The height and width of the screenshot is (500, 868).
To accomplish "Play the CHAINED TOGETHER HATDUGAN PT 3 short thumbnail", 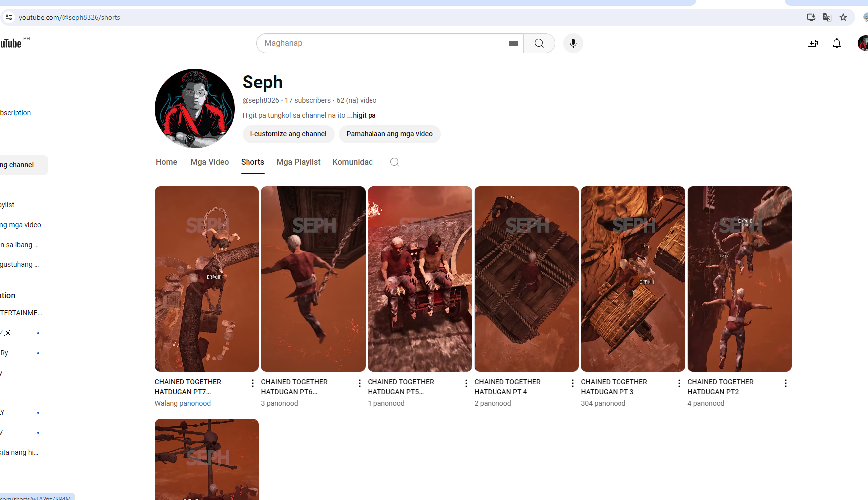I will click(x=633, y=279).
